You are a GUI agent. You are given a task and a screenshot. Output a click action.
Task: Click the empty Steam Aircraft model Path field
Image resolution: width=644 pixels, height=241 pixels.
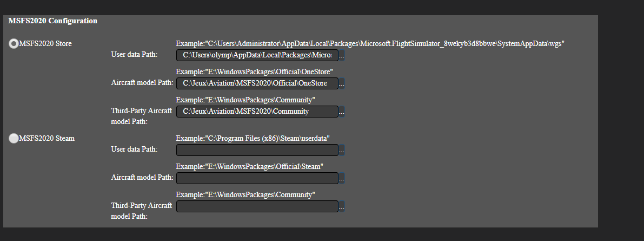pyautogui.click(x=257, y=178)
